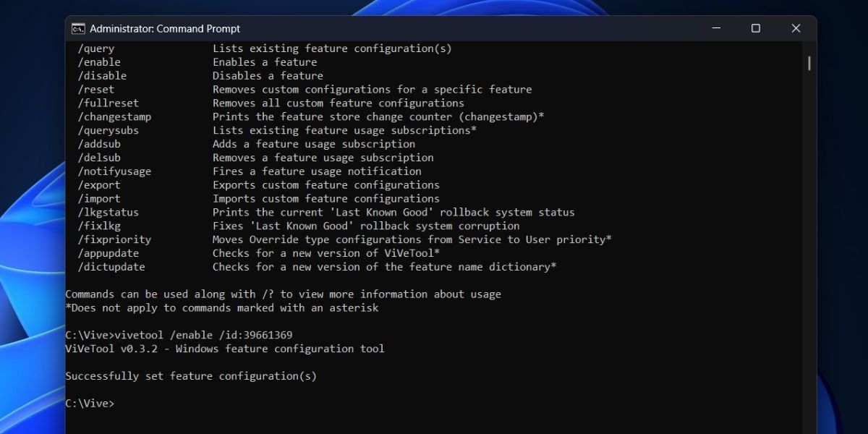The height and width of the screenshot is (434, 868).
Task: Click the /import command text
Action: pos(99,199)
